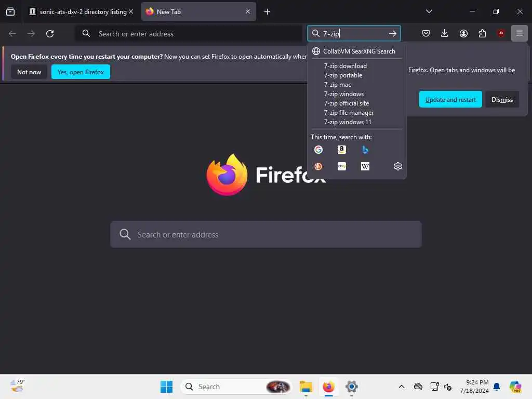Dismiss the update notification
Screen dimensions: 532x399
coord(502,99)
